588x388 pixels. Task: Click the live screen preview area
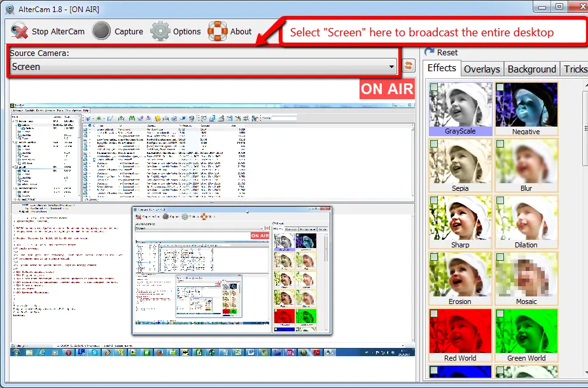point(213,230)
